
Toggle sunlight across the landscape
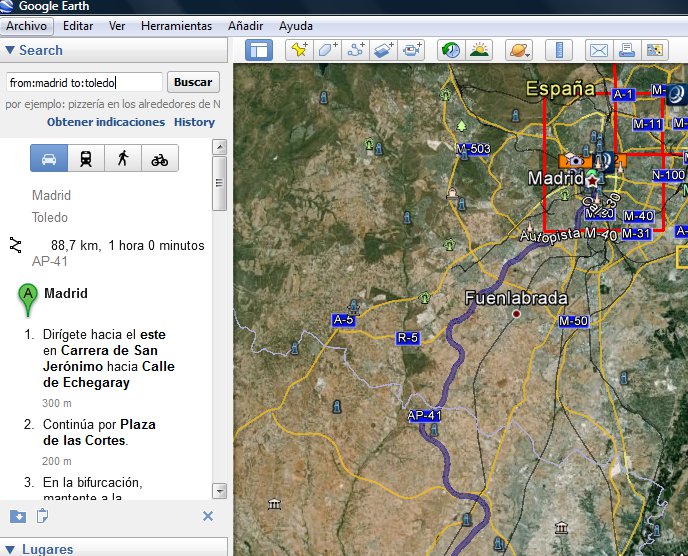pyautogui.click(x=479, y=50)
